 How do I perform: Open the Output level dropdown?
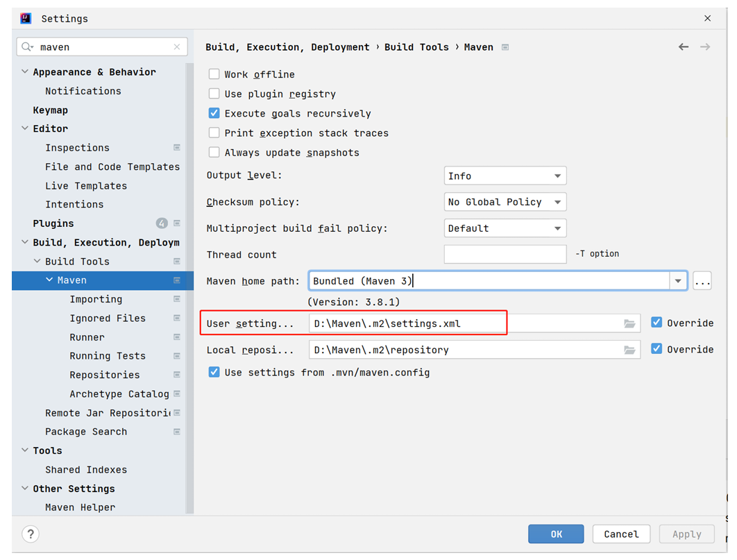505,176
